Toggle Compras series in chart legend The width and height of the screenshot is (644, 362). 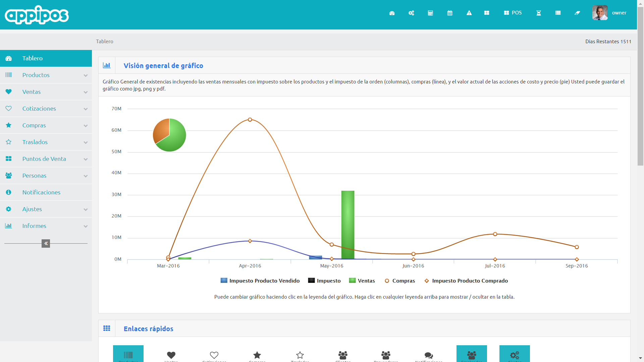tap(400, 281)
